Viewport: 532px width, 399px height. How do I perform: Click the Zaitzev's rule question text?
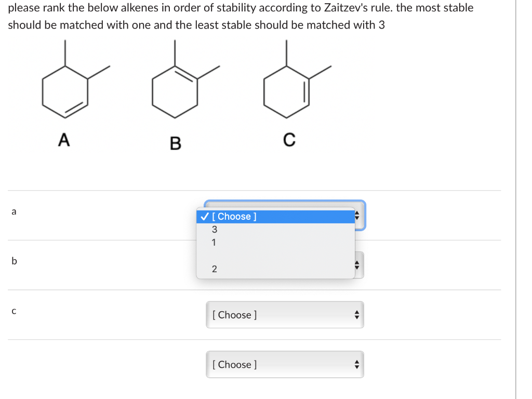[x=241, y=16]
